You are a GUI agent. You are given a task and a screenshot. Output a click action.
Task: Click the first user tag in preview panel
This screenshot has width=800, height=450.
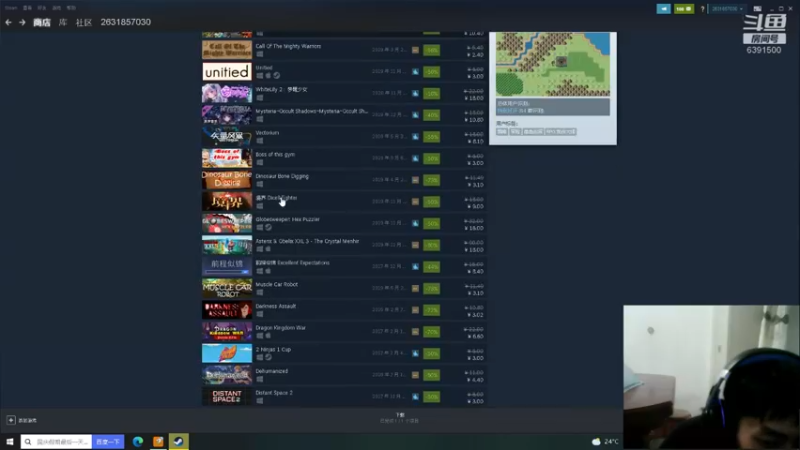point(502,132)
